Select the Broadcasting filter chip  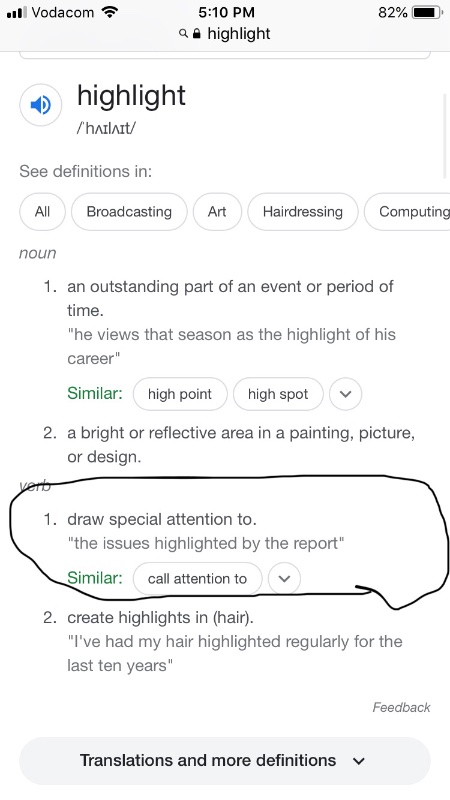[129, 212]
